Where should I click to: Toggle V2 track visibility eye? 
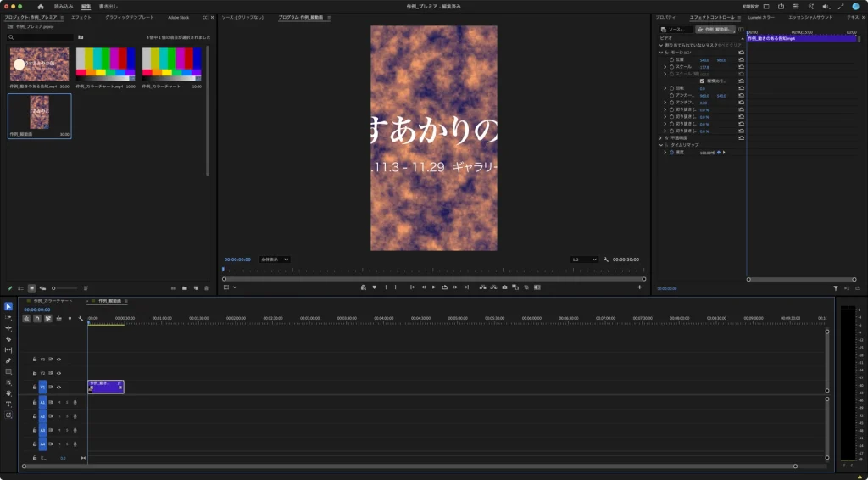[58, 373]
